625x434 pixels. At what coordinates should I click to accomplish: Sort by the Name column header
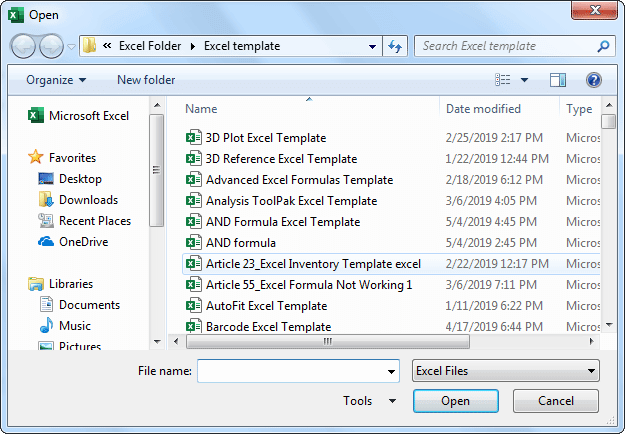coord(201,109)
